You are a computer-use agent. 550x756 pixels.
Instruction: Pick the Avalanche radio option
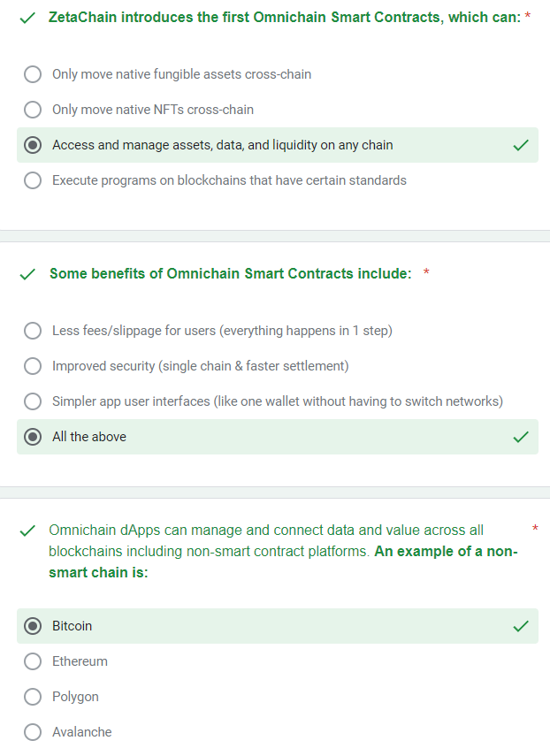pyautogui.click(x=33, y=732)
